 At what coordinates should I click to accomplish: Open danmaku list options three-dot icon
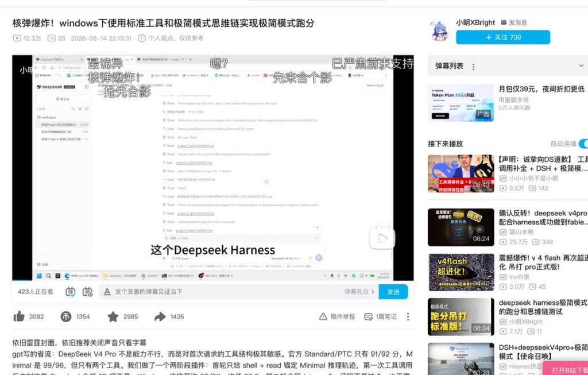point(473,67)
